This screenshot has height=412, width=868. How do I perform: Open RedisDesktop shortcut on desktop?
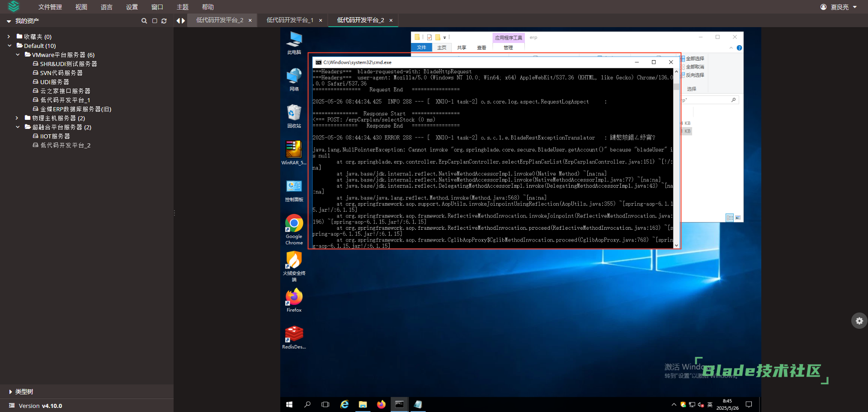pyautogui.click(x=294, y=337)
